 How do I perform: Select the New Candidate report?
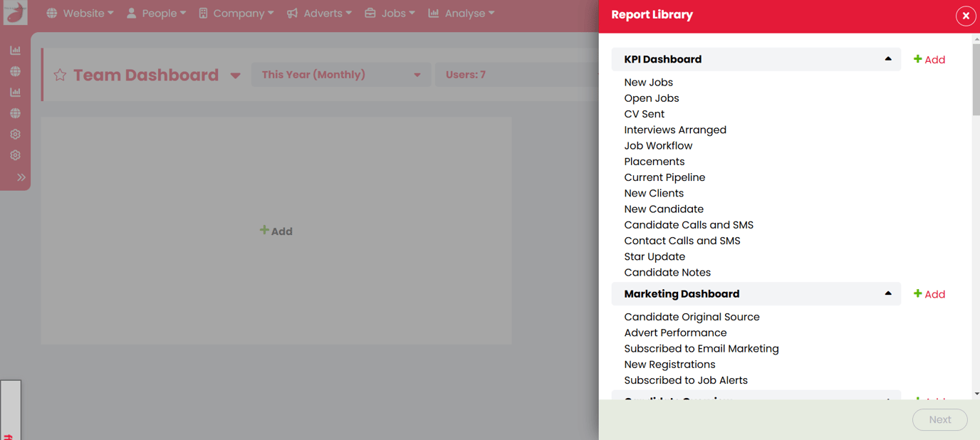(664, 209)
